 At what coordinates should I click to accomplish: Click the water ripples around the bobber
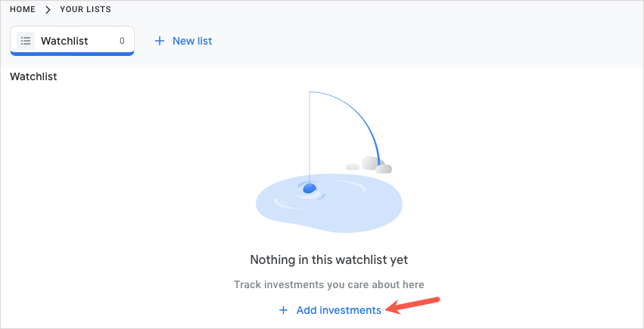coord(295,198)
